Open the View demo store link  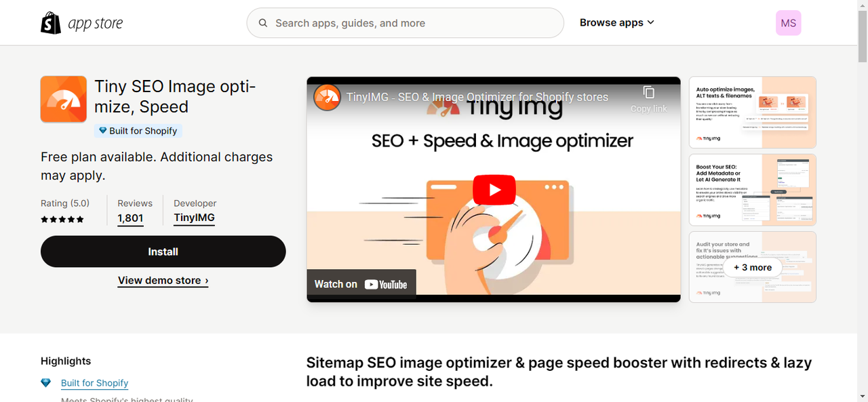point(163,281)
